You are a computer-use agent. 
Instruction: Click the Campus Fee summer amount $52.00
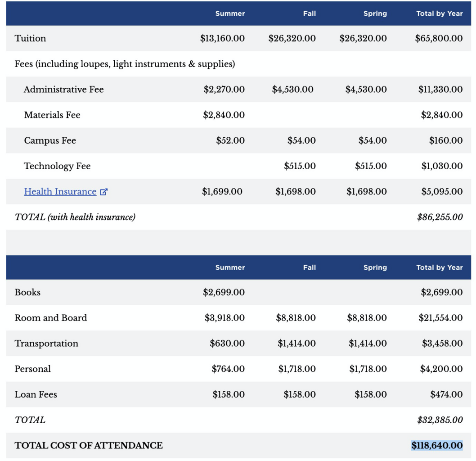230,140
